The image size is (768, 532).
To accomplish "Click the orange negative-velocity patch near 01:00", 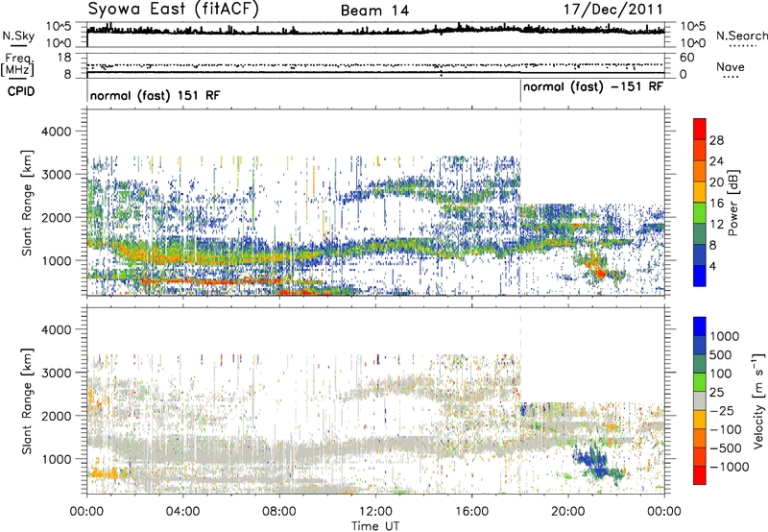I will point(103,473).
